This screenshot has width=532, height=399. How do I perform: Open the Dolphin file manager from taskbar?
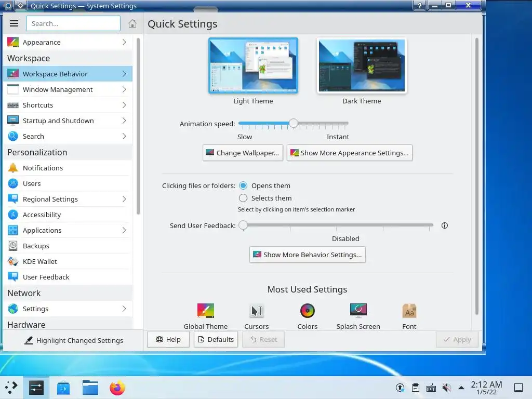point(90,388)
